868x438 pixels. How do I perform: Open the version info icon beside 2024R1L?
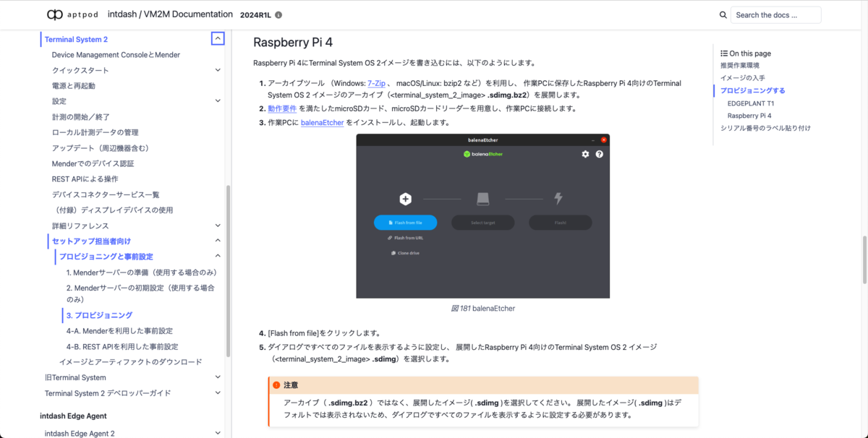[278, 14]
